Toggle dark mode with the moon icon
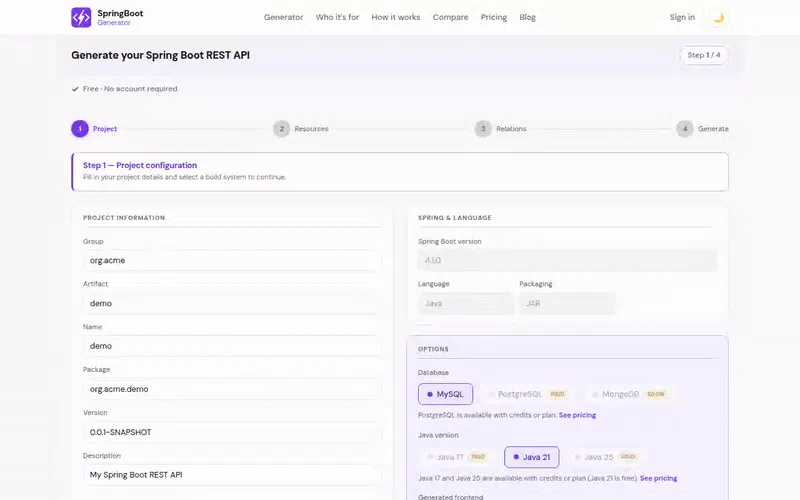 (x=718, y=18)
